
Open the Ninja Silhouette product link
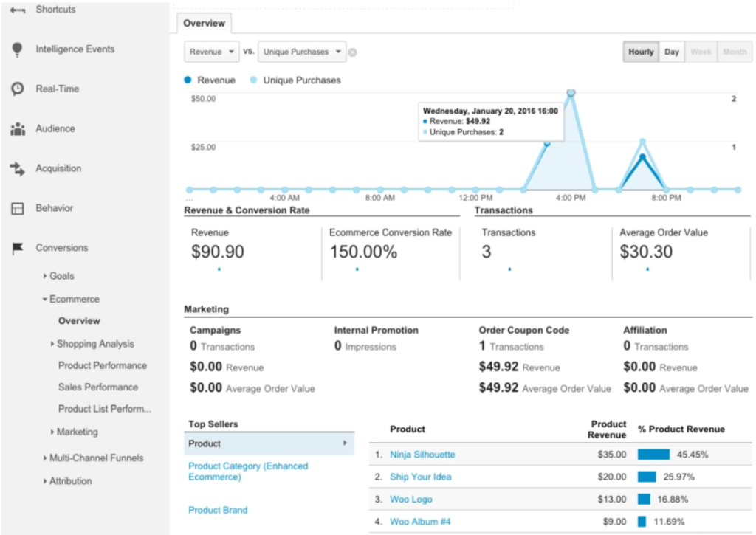tap(422, 455)
